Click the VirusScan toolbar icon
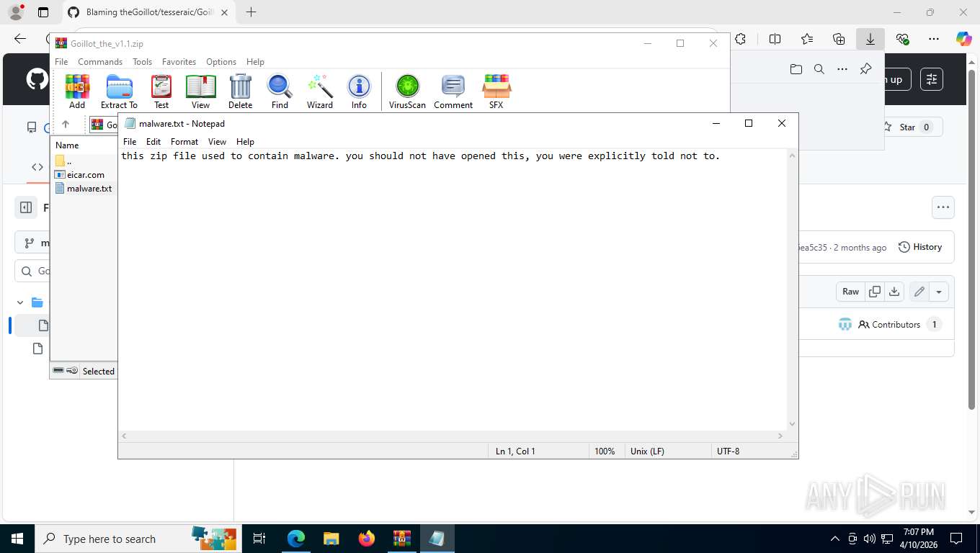The height and width of the screenshot is (553, 980). pos(407,91)
